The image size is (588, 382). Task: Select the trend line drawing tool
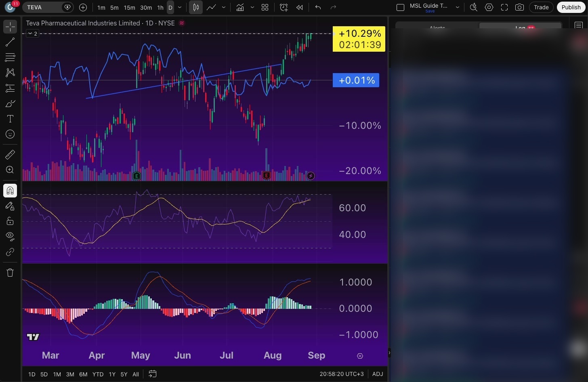point(10,42)
